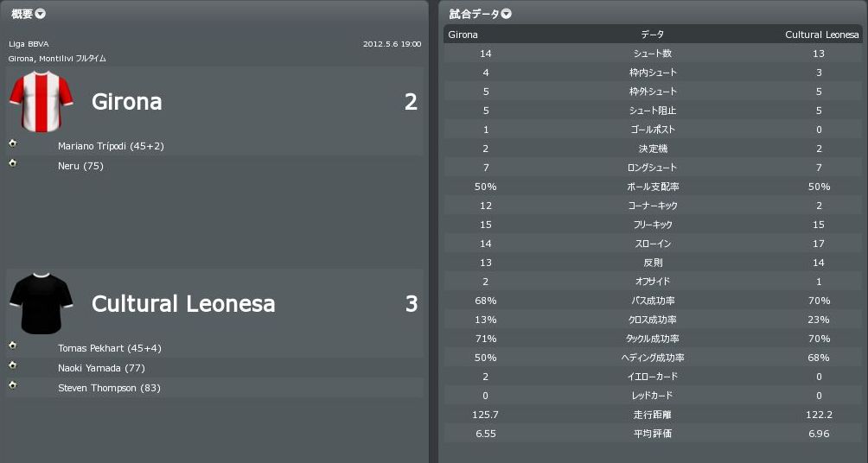The height and width of the screenshot is (463, 868).
Task: Click goal ball icon beside Steven Thompson
Action: (x=13, y=385)
